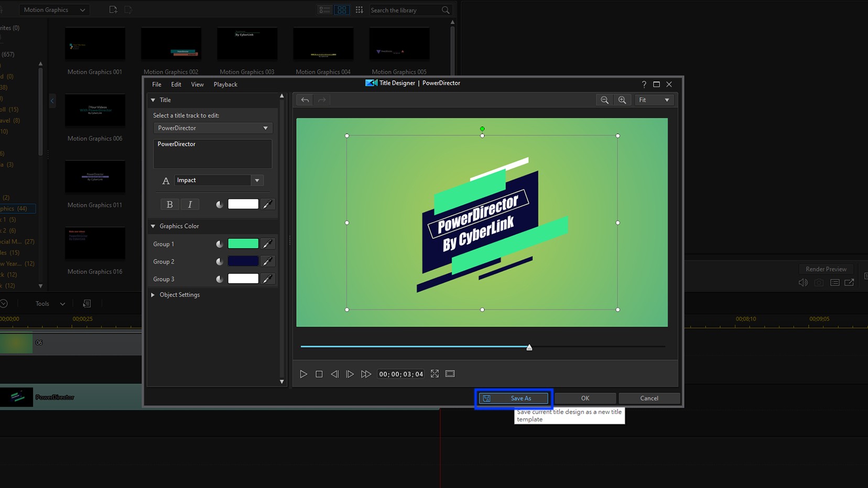Image resolution: width=868 pixels, height=488 pixels.
Task: Click the library search magnifier icon
Action: pyautogui.click(x=446, y=10)
